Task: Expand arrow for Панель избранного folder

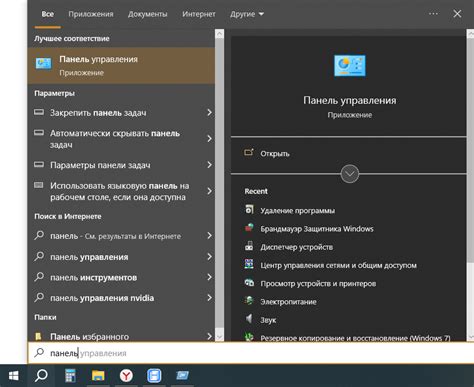Action: point(209,336)
